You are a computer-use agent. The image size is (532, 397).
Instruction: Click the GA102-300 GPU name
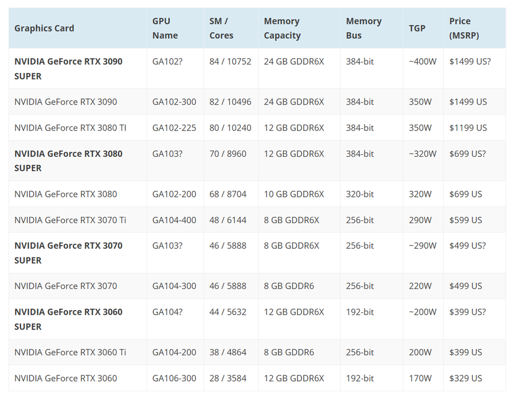[174, 102]
